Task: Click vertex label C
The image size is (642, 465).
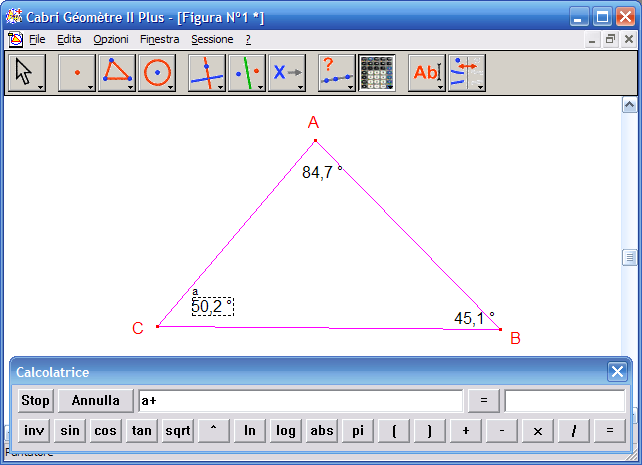Action: click(x=138, y=328)
